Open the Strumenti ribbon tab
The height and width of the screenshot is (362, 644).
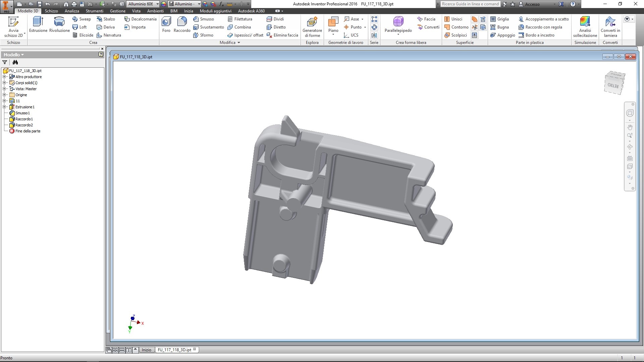pyautogui.click(x=94, y=11)
